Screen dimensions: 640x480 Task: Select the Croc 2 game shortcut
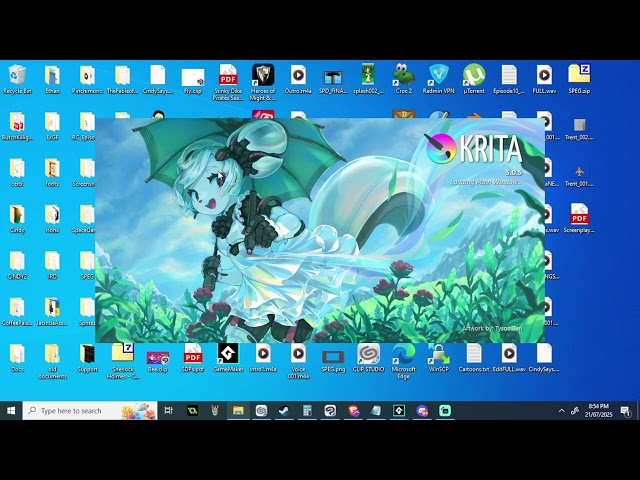[403, 79]
